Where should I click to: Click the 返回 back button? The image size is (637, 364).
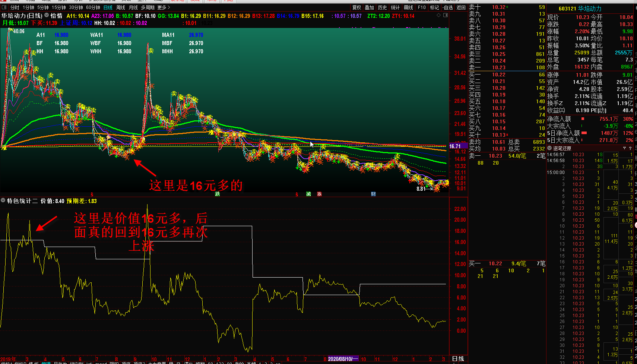click(461, 7)
